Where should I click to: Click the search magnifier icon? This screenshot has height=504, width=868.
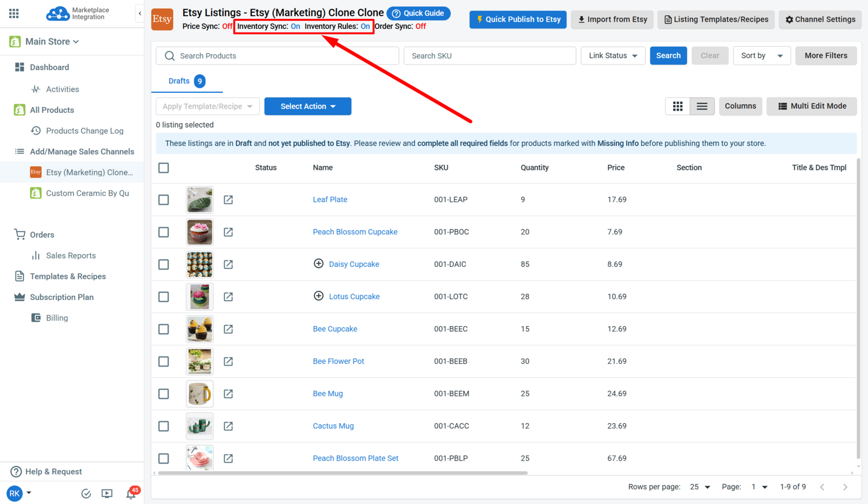pyautogui.click(x=170, y=56)
